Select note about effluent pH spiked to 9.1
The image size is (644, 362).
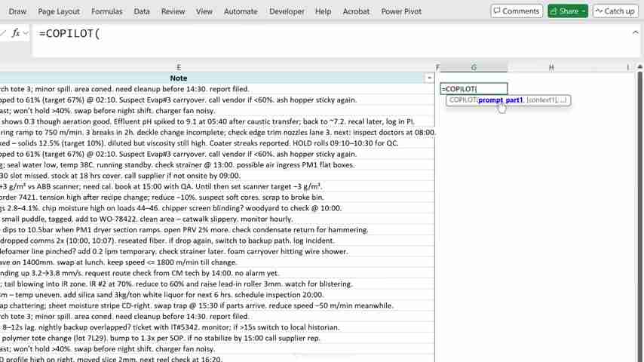tap(217, 121)
